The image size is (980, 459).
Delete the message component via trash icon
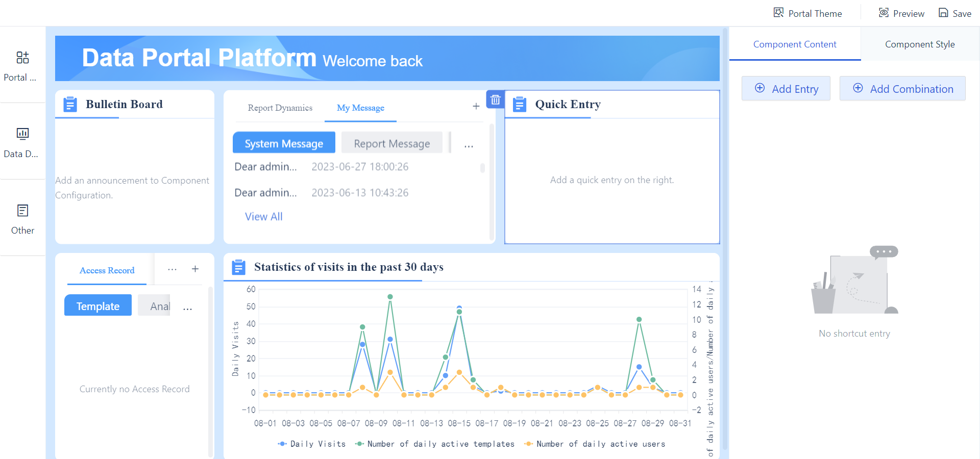[495, 99]
